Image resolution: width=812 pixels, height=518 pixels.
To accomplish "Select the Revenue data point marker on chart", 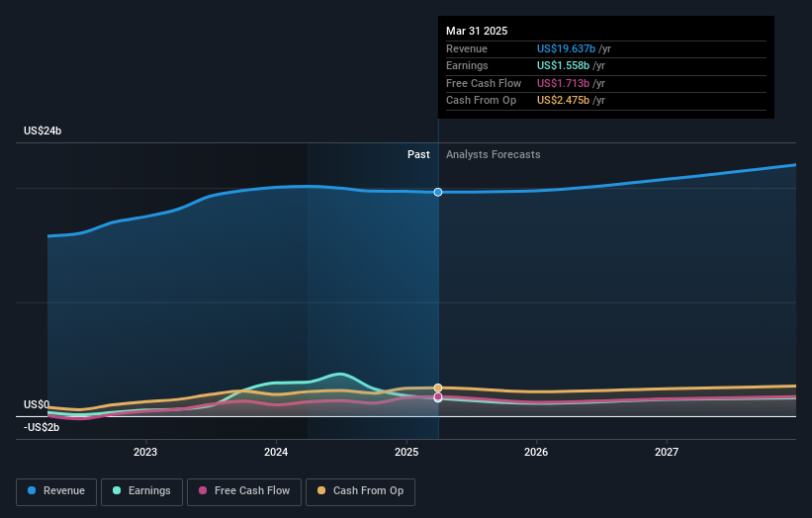I will (438, 192).
